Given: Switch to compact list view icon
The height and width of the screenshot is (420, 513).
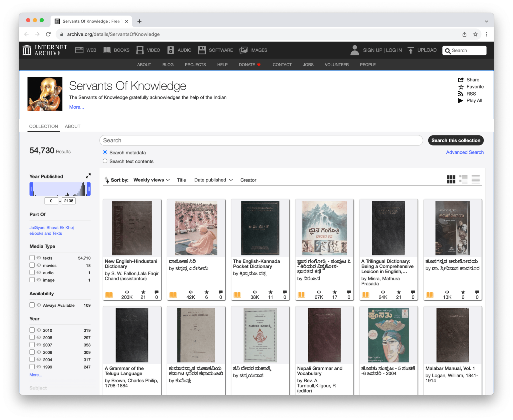Looking at the screenshot, I should [x=475, y=179].
